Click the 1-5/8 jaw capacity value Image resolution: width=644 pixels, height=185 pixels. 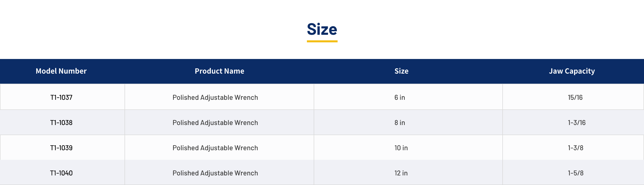[576, 173]
